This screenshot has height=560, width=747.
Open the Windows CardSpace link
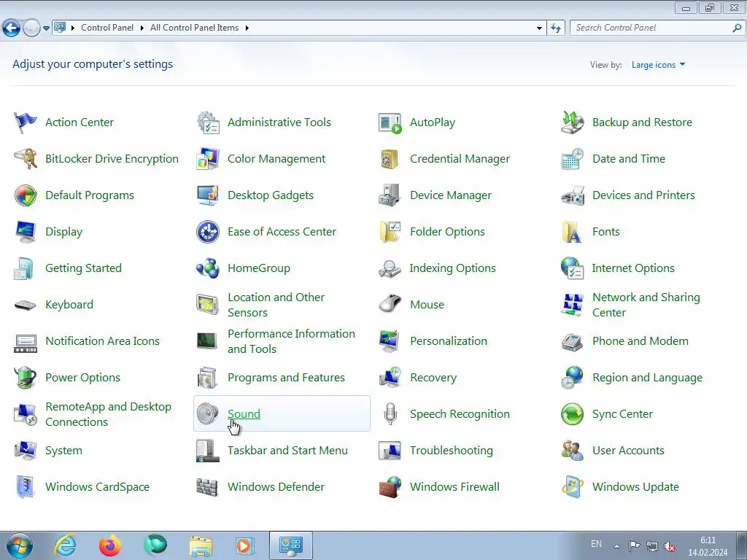tap(97, 487)
